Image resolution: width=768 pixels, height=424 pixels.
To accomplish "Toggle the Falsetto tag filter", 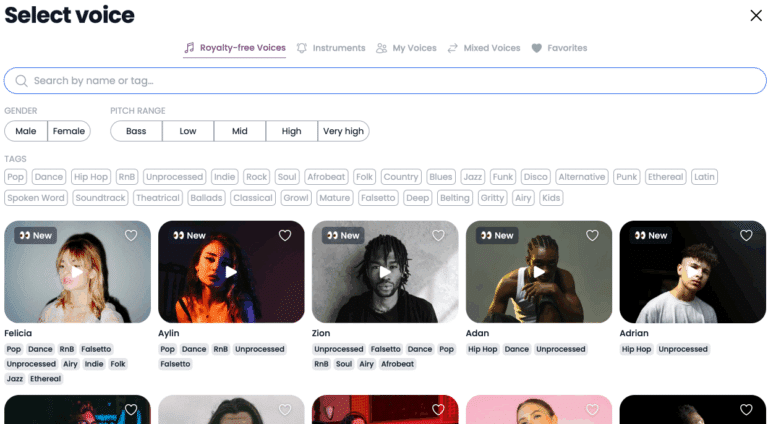I will click(378, 198).
